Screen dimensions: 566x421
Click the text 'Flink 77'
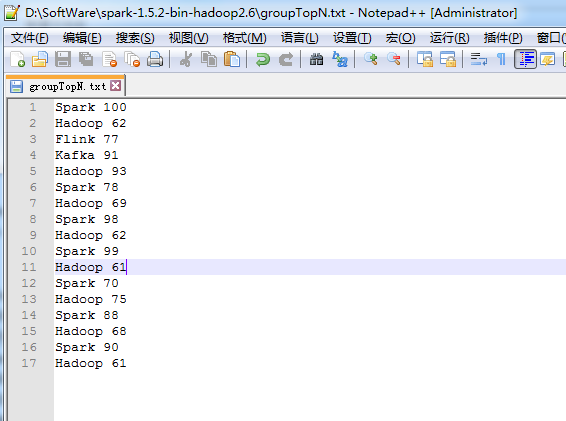87,139
